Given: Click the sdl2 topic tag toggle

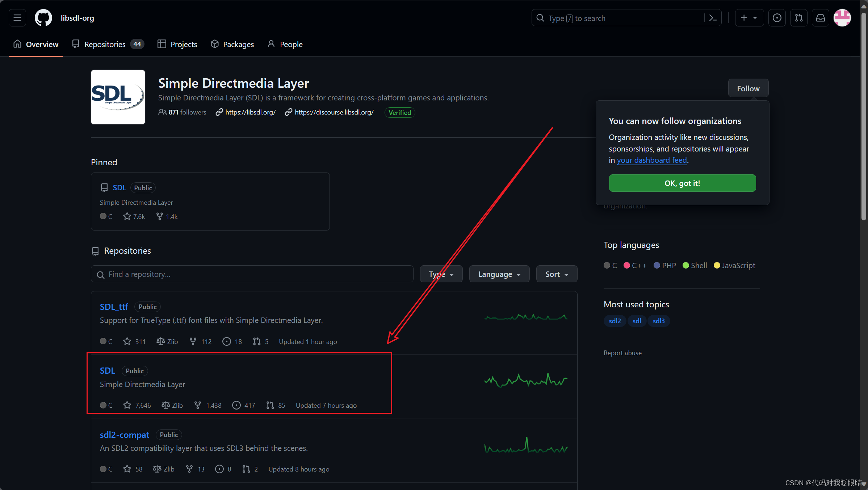Looking at the screenshot, I should [x=614, y=321].
